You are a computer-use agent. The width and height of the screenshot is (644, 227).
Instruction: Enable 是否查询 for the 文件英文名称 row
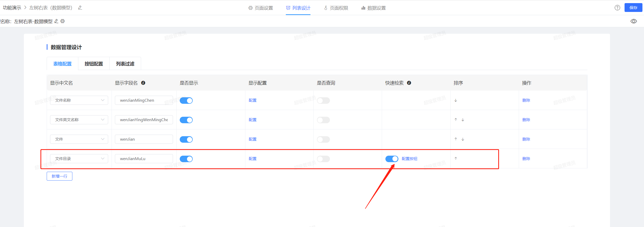pyautogui.click(x=323, y=120)
